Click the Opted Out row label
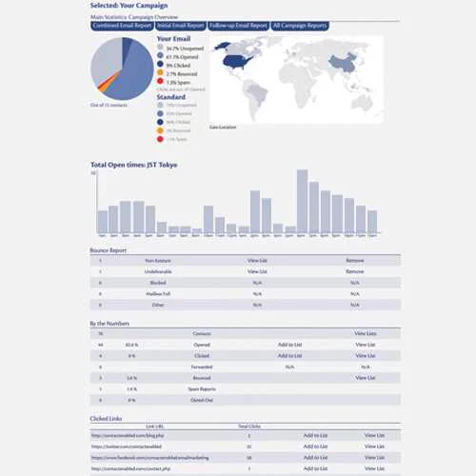The height and width of the screenshot is (476, 476). [202, 400]
